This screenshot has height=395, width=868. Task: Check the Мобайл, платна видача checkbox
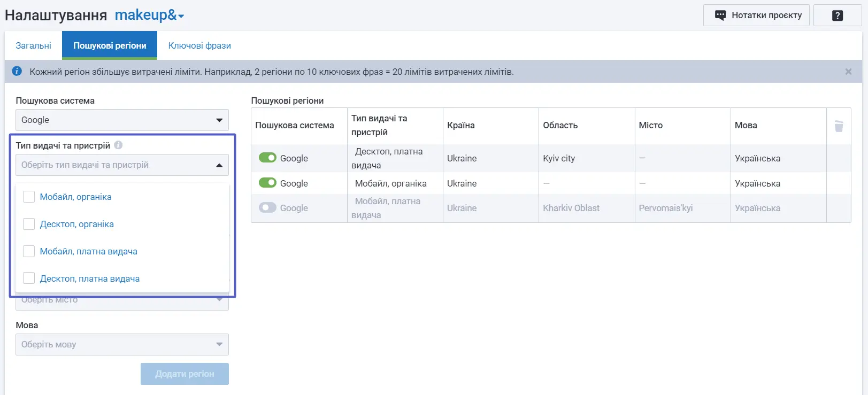29,251
